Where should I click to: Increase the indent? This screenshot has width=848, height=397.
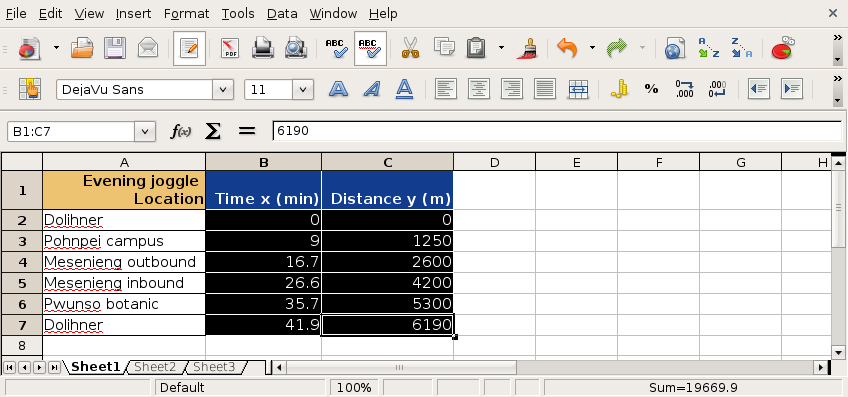tap(792, 89)
